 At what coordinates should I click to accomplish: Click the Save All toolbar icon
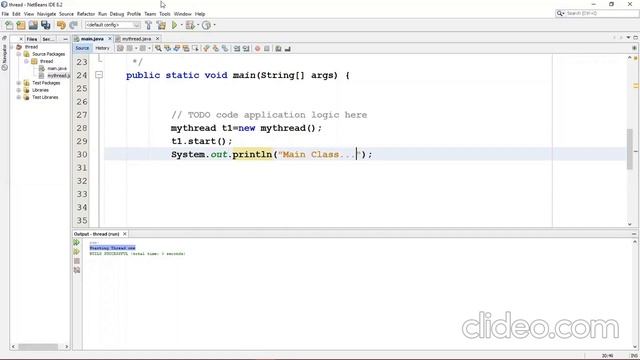(45, 25)
